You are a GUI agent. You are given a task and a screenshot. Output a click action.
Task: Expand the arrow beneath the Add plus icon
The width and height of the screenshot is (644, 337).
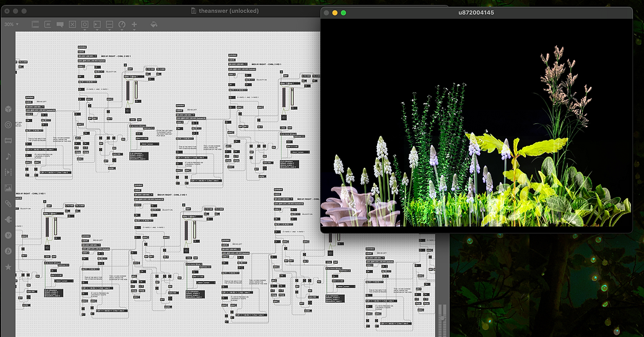(134, 30)
